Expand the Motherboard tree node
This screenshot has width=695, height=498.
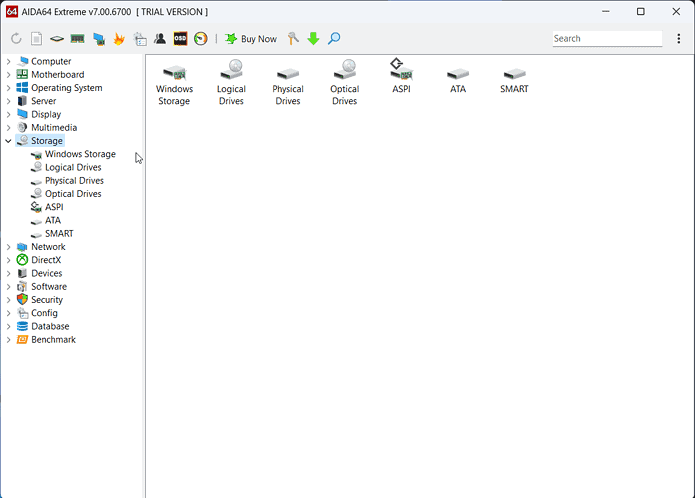tap(9, 75)
